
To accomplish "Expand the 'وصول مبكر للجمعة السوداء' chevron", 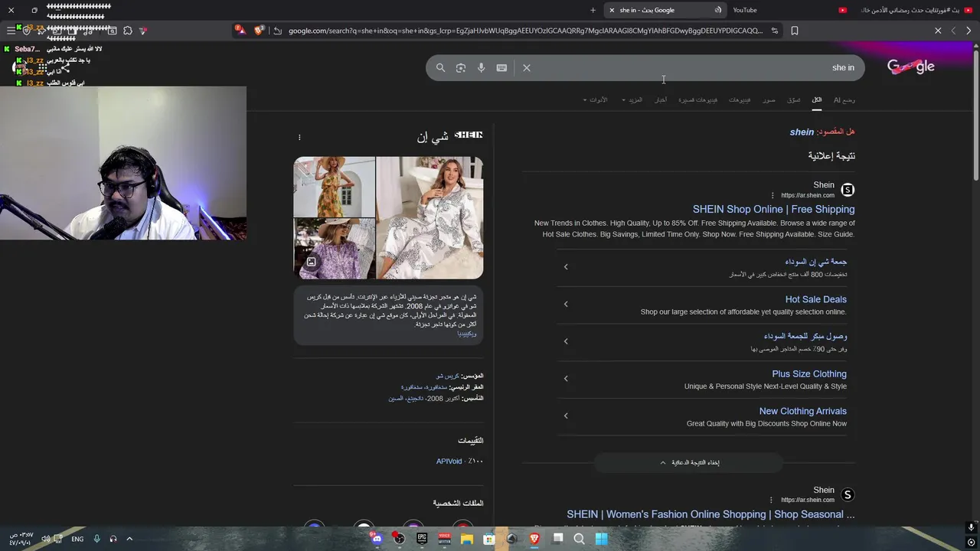I will tap(566, 341).
